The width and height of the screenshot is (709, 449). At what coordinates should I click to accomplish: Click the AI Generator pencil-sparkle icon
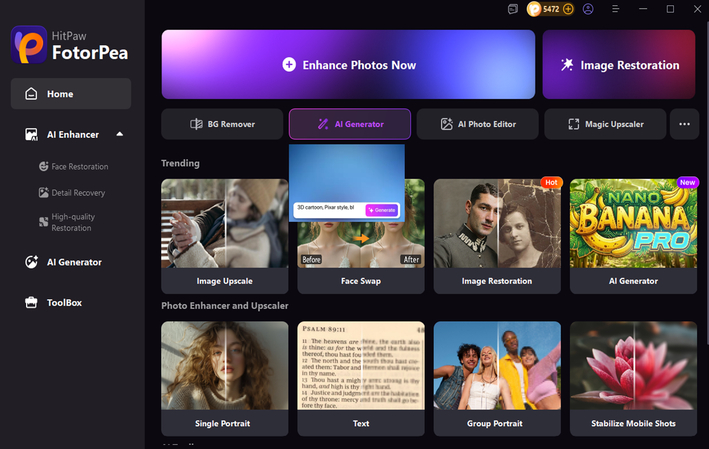[323, 124]
